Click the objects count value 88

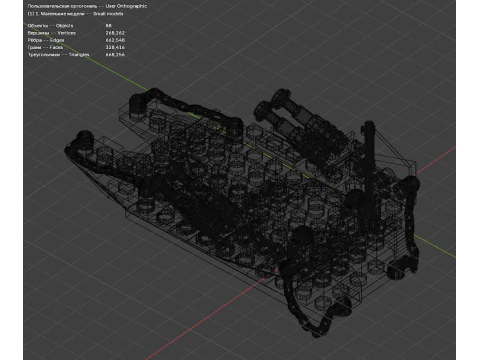point(108,26)
